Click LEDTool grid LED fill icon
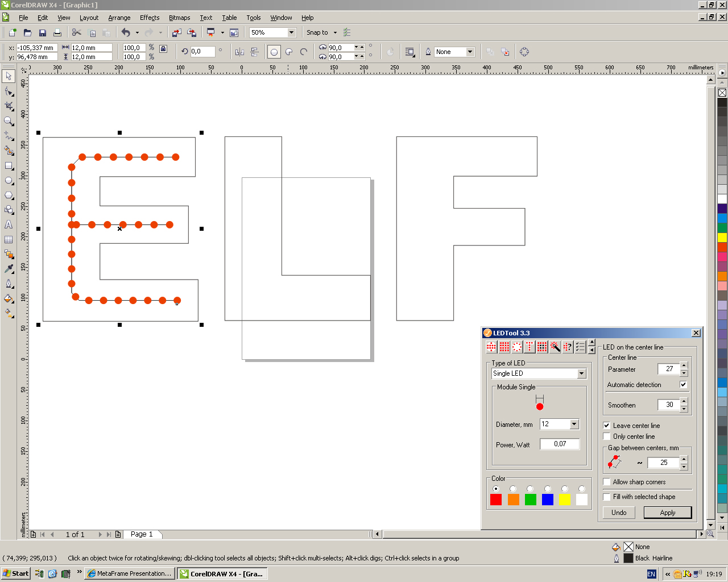The height and width of the screenshot is (582, 728). [x=504, y=347]
